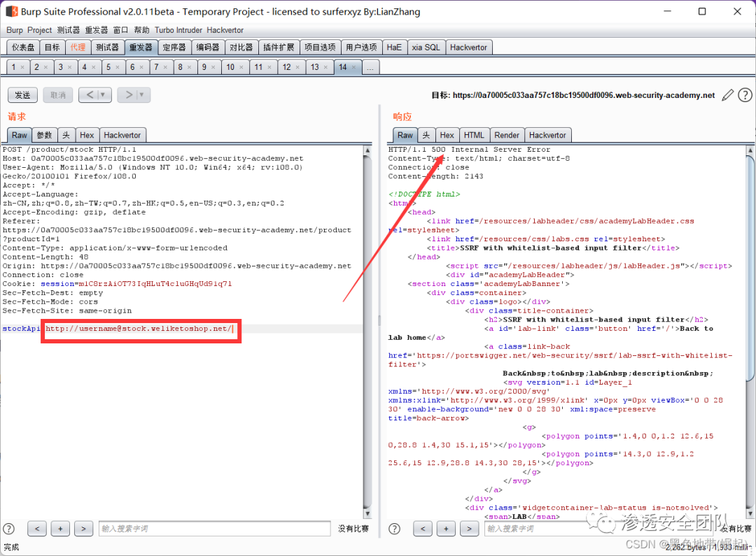Switch response view to 头 headers tab
Image resolution: width=756 pixels, height=556 pixels.
pos(426,136)
